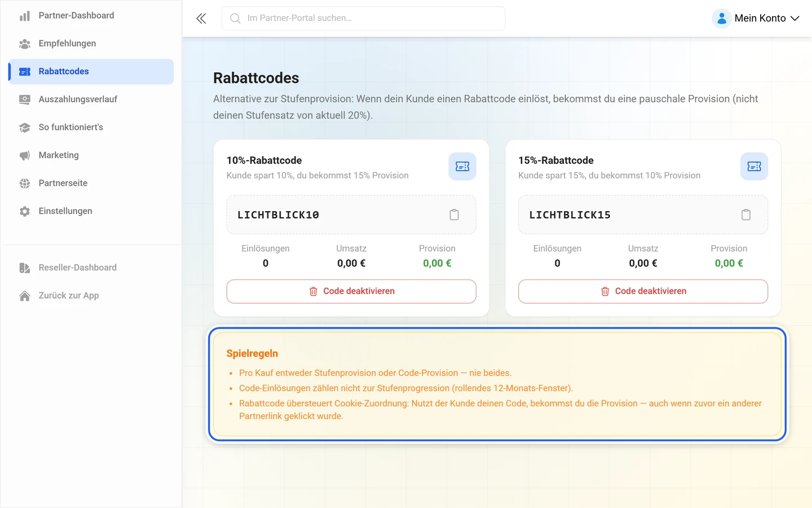Click the Empfehlungen people icon
812x508 pixels.
[25, 43]
